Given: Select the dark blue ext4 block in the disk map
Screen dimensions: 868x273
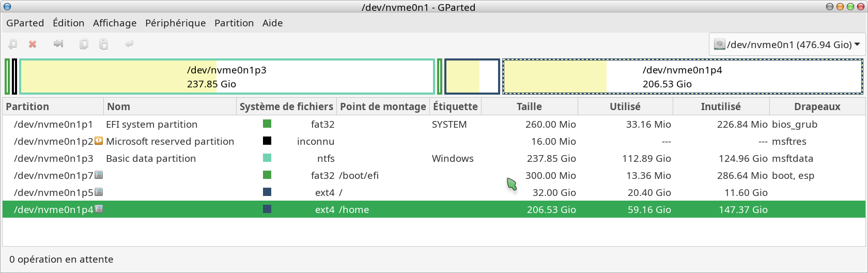Looking at the screenshot, I should (472, 77).
